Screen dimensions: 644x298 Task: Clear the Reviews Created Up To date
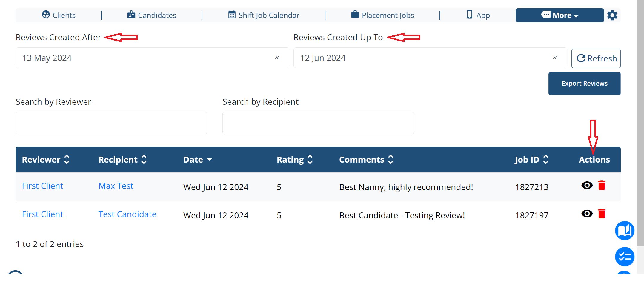coord(554,58)
